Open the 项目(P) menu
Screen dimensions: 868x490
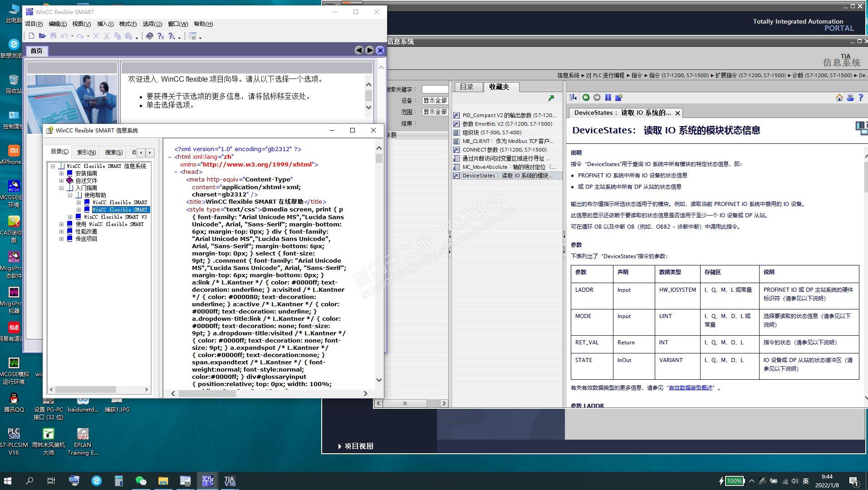(34, 24)
